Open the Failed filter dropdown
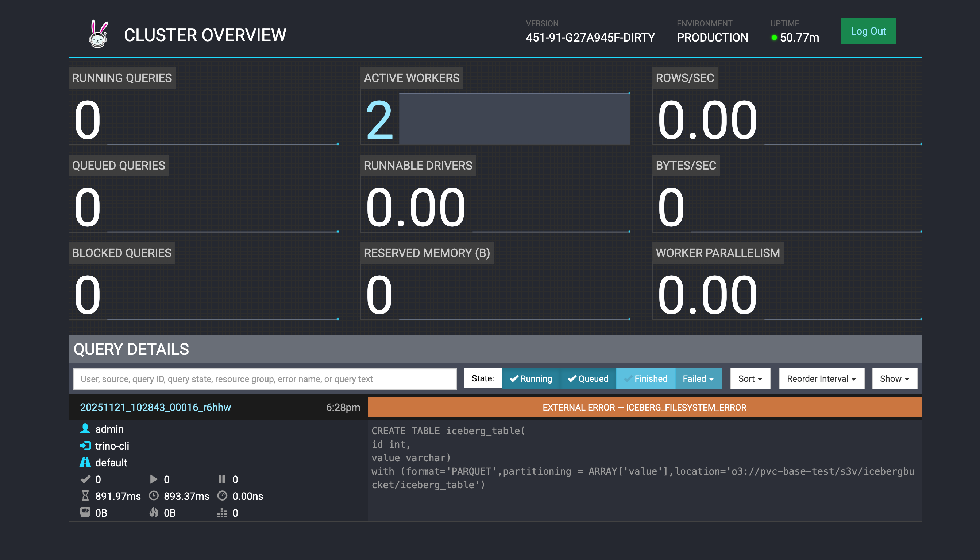This screenshot has height=560, width=980. click(x=698, y=378)
